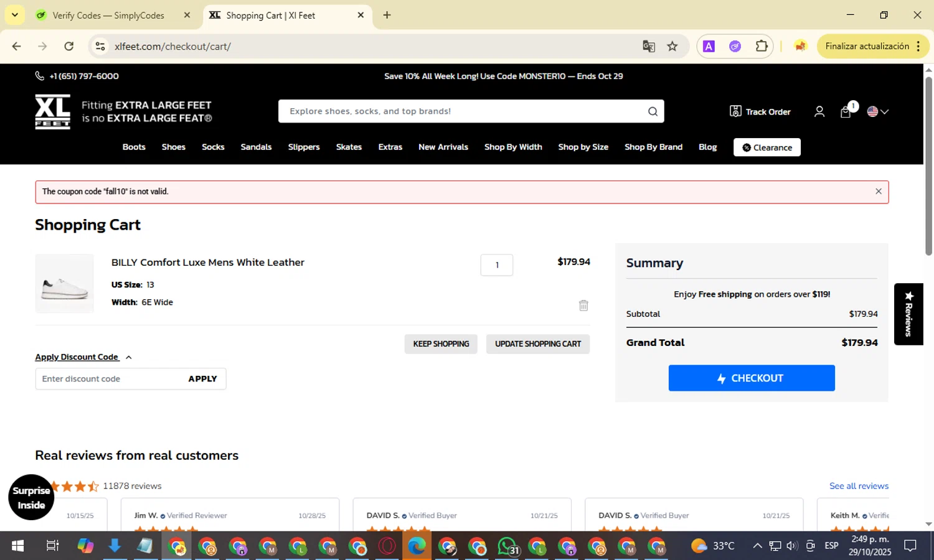Open Task View on the taskbar
Viewport: 934px width, 560px height.
click(x=53, y=546)
